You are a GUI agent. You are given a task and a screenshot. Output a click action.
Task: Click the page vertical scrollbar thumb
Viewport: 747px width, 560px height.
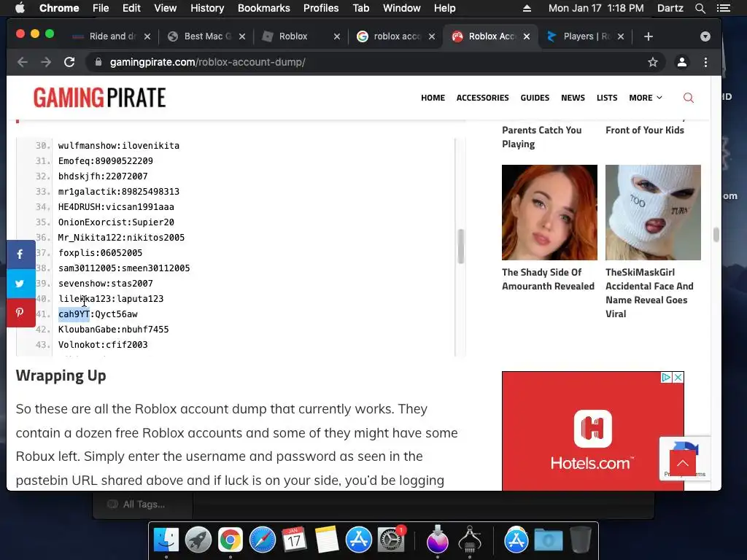click(716, 235)
